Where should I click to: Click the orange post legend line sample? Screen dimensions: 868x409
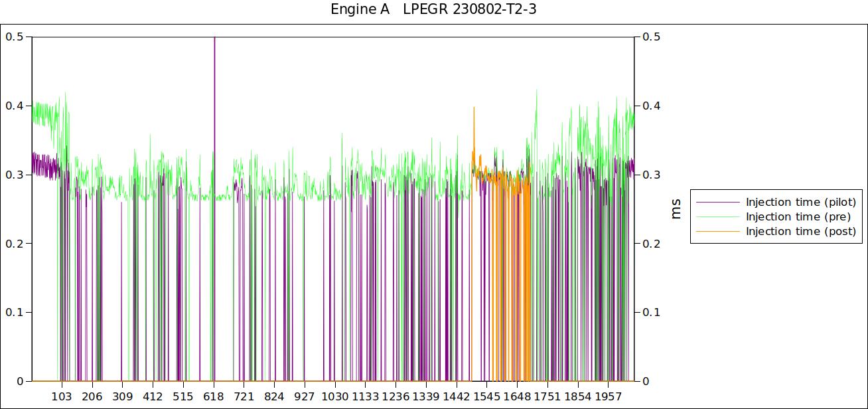coord(717,231)
